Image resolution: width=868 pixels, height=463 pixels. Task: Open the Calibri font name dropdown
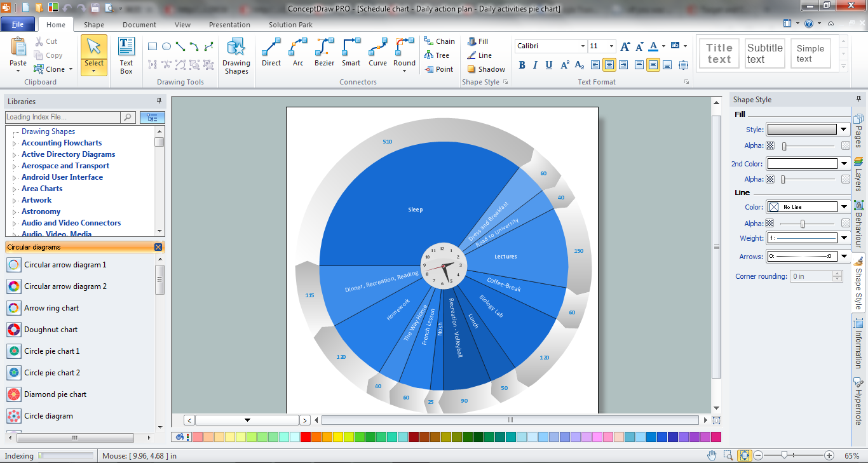[583, 46]
